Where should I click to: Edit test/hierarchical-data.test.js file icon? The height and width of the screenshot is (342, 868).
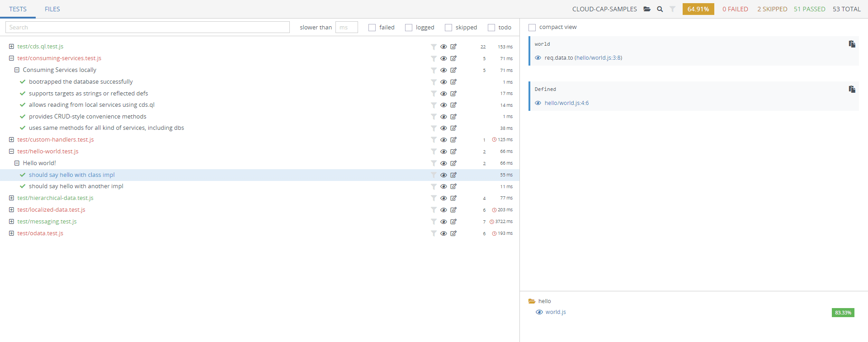click(453, 198)
